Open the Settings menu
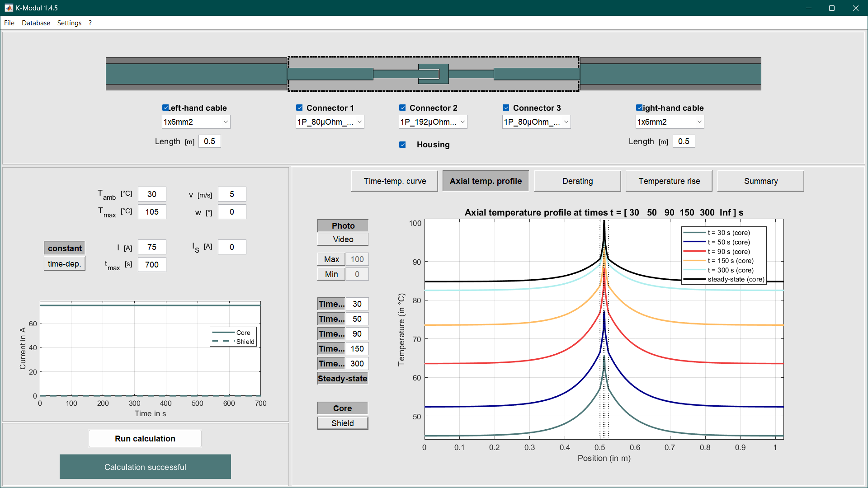868x488 pixels. pos(69,23)
